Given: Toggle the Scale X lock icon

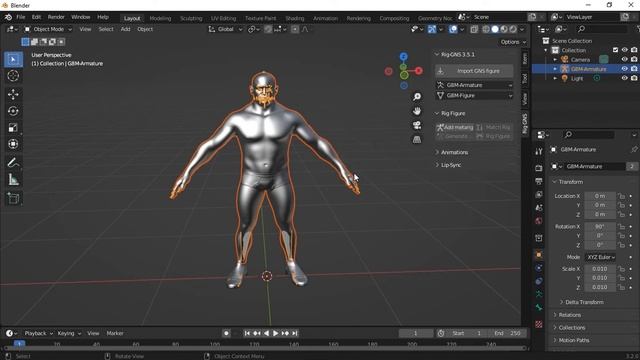Looking at the screenshot, I should pyautogui.click(x=621, y=269).
